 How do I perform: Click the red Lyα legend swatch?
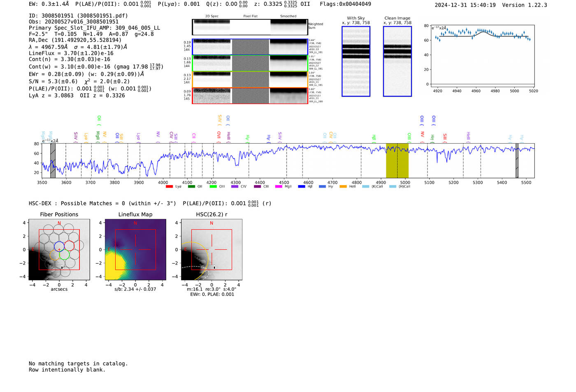(x=169, y=187)
